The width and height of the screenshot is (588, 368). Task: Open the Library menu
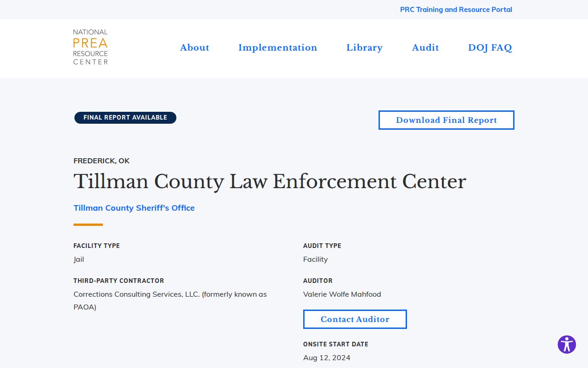click(364, 48)
